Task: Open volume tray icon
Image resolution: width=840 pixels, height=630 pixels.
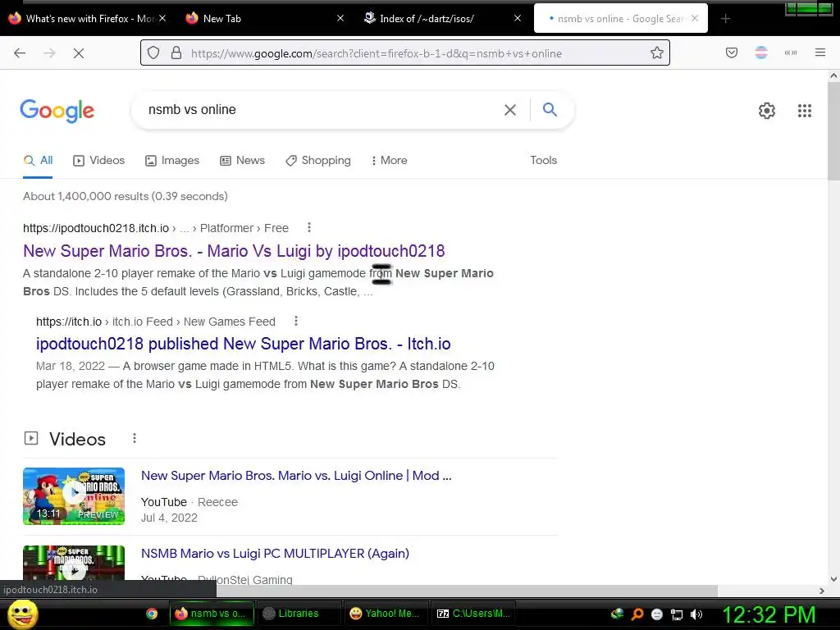Action: tap(696, 614)
